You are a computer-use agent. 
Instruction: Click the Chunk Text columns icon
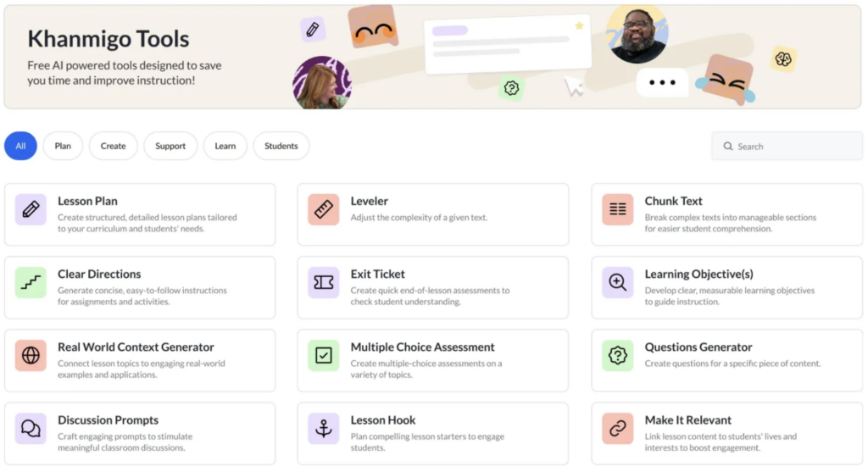coord(618,209)
